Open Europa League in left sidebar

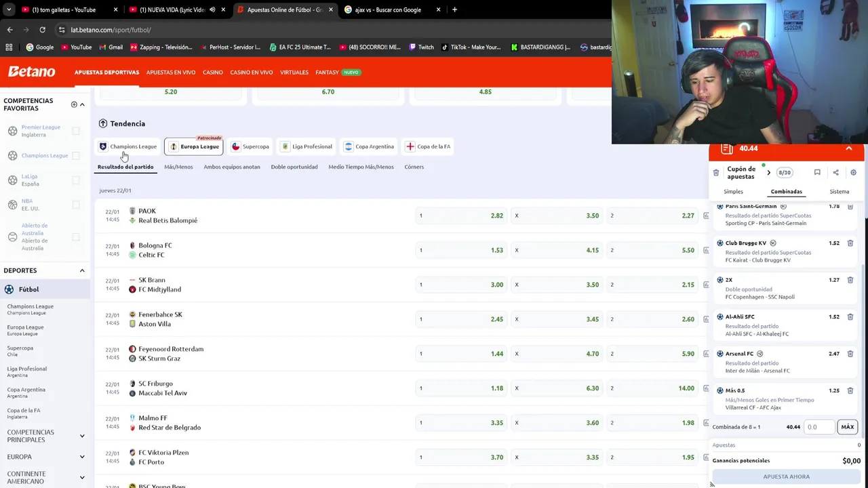pos(25,330)
